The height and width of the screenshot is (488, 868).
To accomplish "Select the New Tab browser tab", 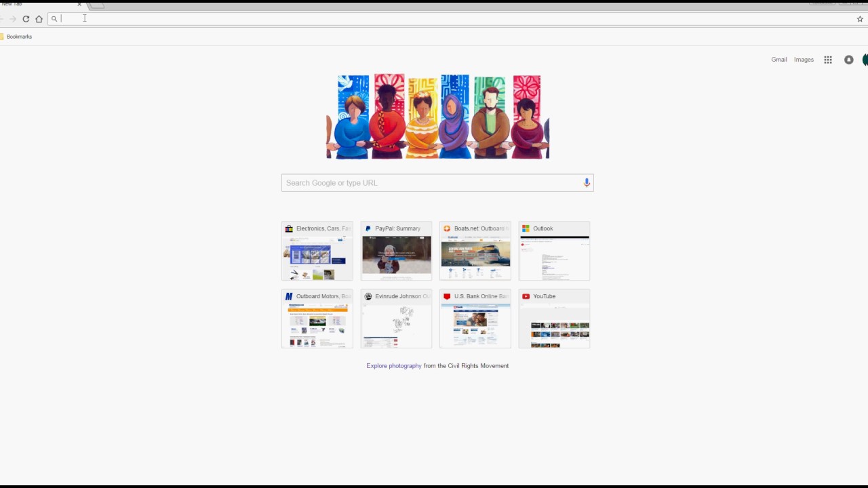I will click(x=41, y=4).
